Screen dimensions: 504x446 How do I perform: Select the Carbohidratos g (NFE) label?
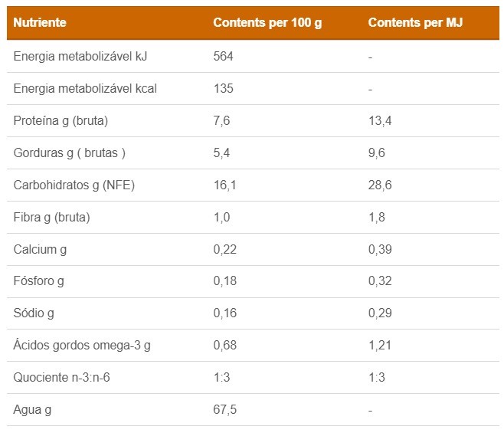[74, 185]
